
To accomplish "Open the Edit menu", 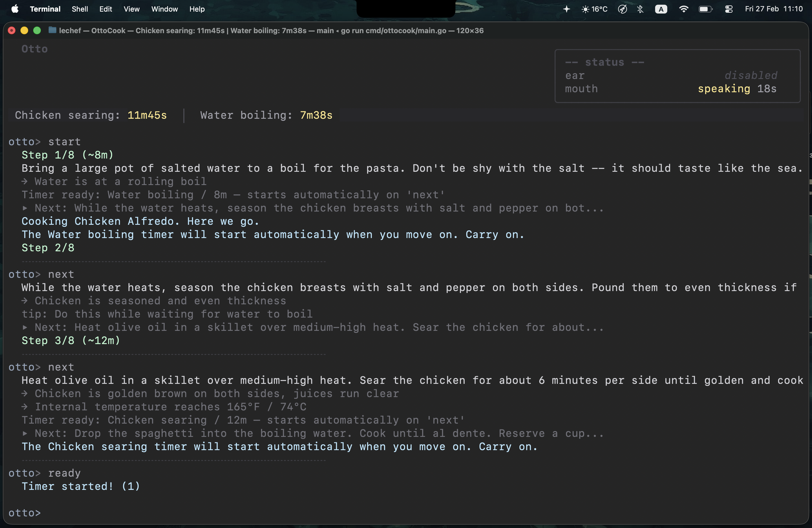I will (x=106, y=9).
